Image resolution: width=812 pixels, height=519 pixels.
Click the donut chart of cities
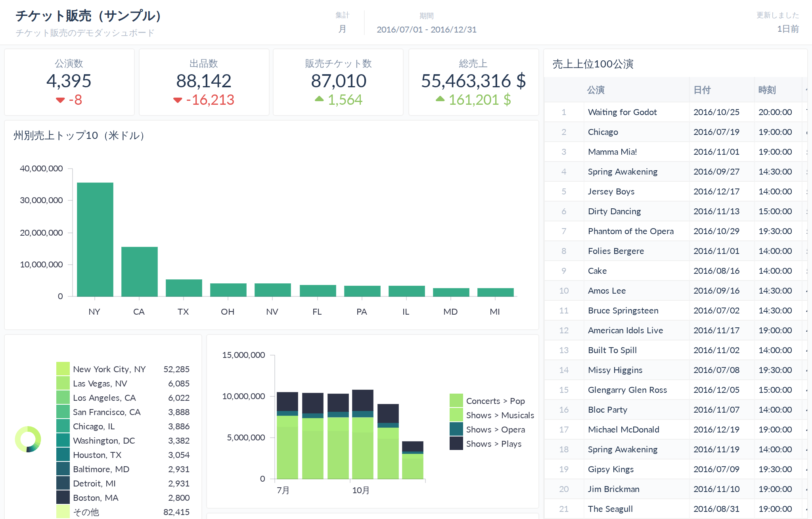click(28, 439)
